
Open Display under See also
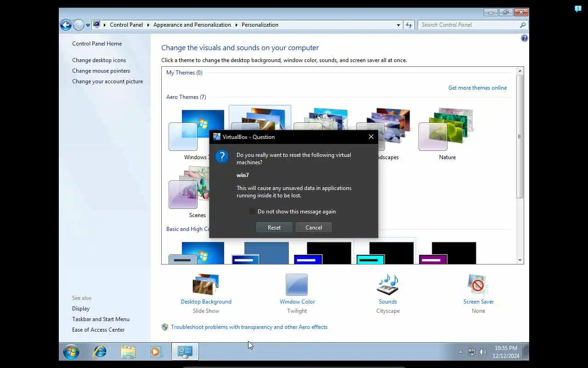(81, 309)
